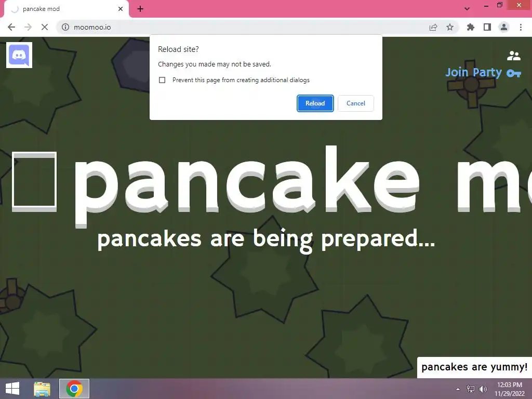Click the Reload button in dialog
The image size is (532, 399).
[x=315, y=103]
